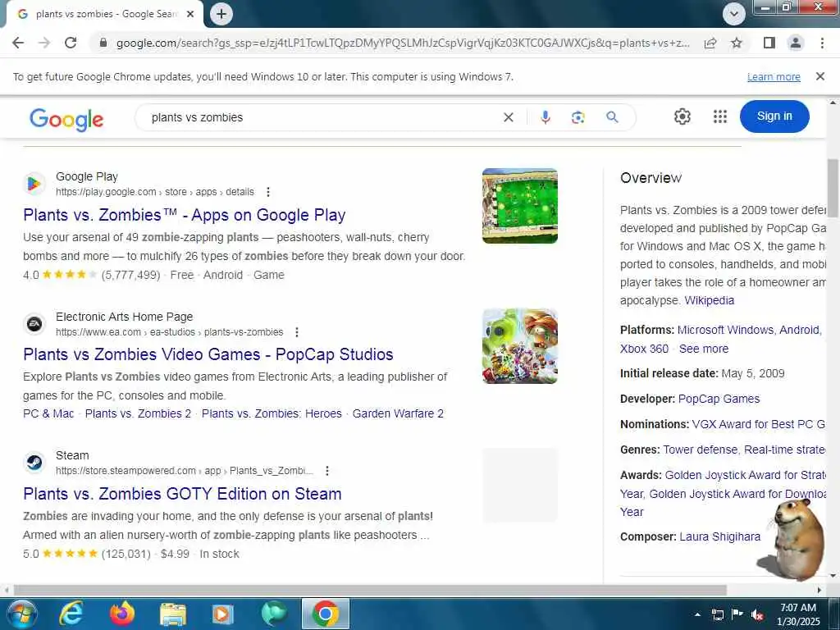Open Chrome's three-dot menu

[822, 43]
